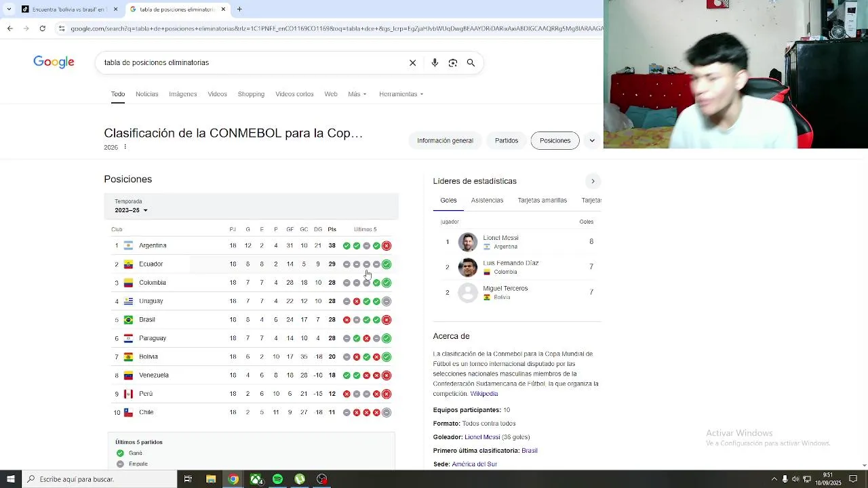Go back in browser history
The height and width of the screenshot is (488, 868).
[x=9, y=28]
